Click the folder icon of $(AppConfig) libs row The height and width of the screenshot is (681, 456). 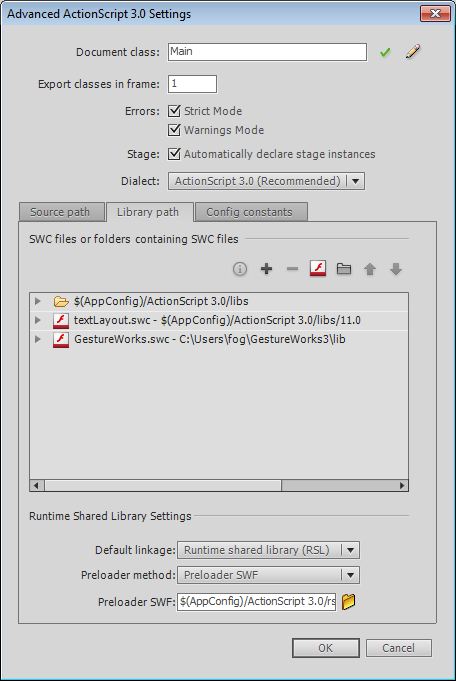coord(61,301)
